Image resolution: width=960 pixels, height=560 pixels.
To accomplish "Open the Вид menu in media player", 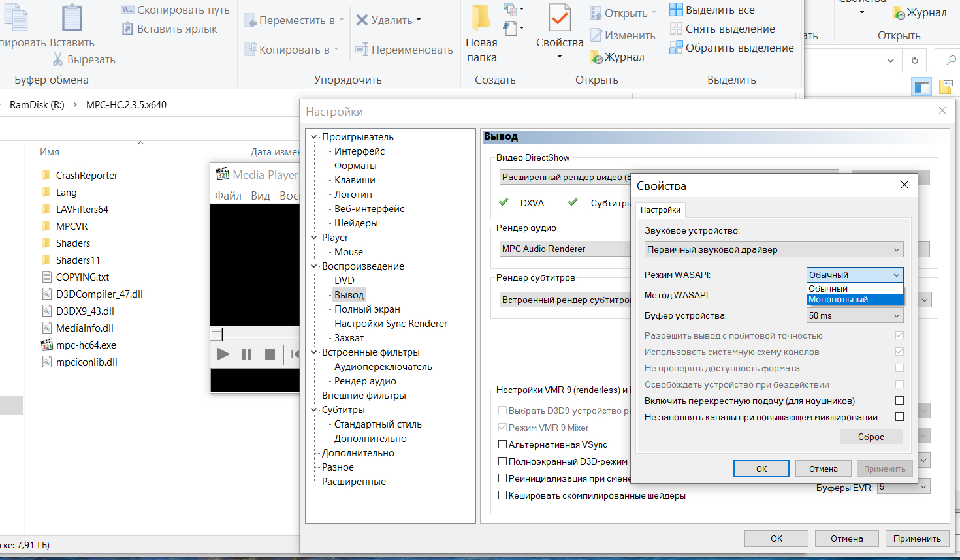I will click(261, 196).
